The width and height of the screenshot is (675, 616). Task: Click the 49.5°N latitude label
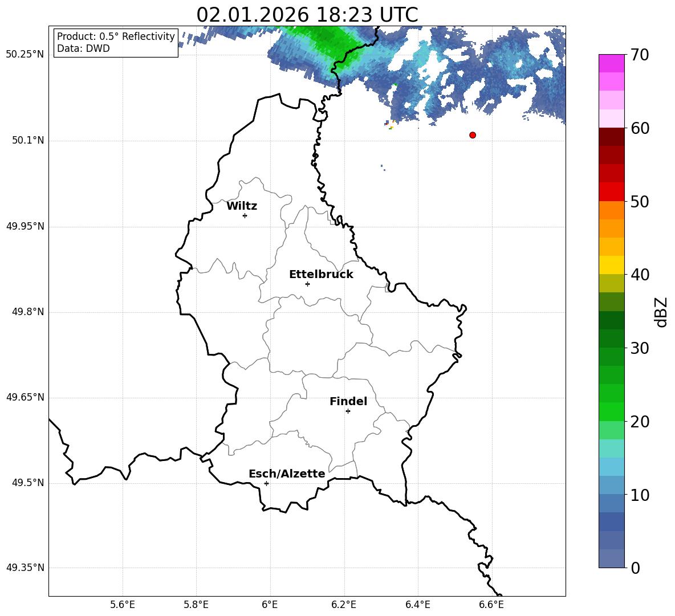coord(28,483)
